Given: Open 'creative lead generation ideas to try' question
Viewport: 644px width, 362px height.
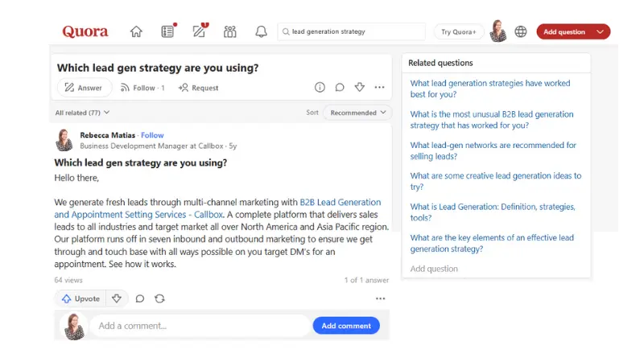Looking at the screenshot, I should pos(495,182).
